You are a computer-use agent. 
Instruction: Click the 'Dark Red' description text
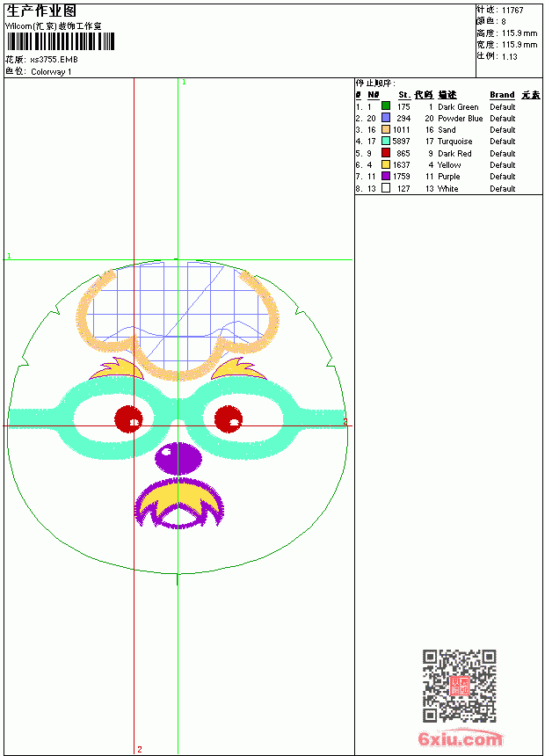(x=454, y=153)
